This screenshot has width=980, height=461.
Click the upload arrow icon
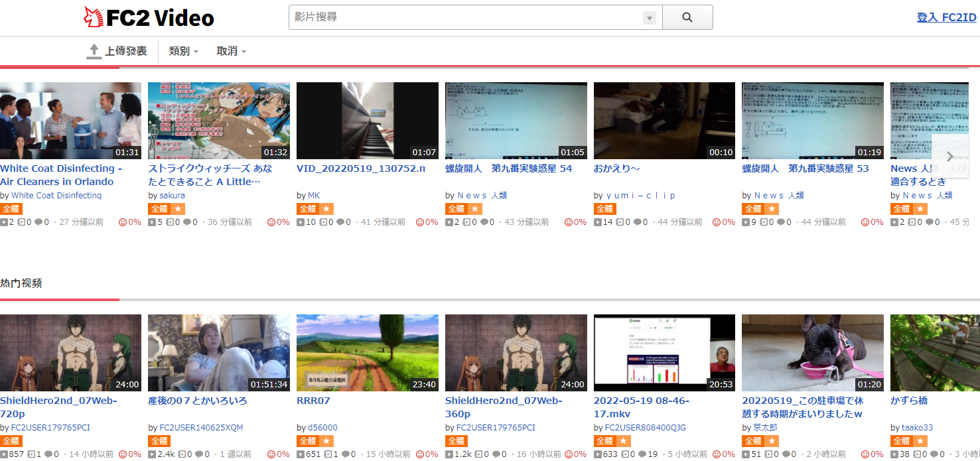[x=94, y=51]
